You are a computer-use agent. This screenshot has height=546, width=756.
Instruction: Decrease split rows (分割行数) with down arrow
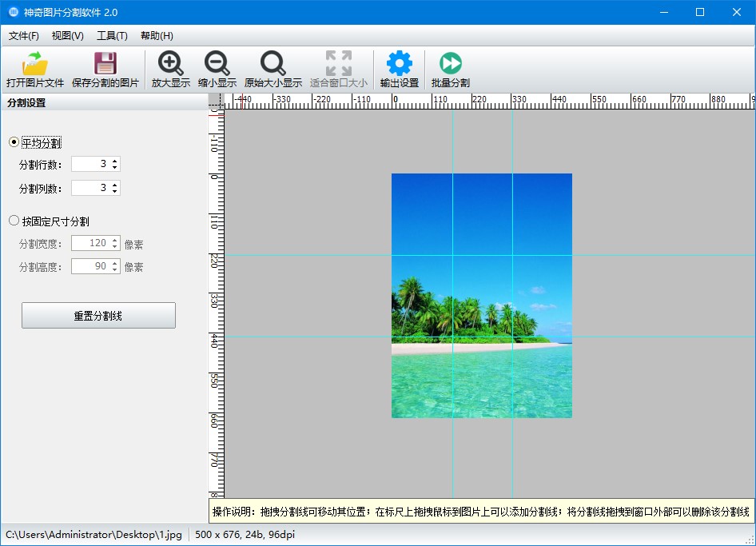click(115, 167)
